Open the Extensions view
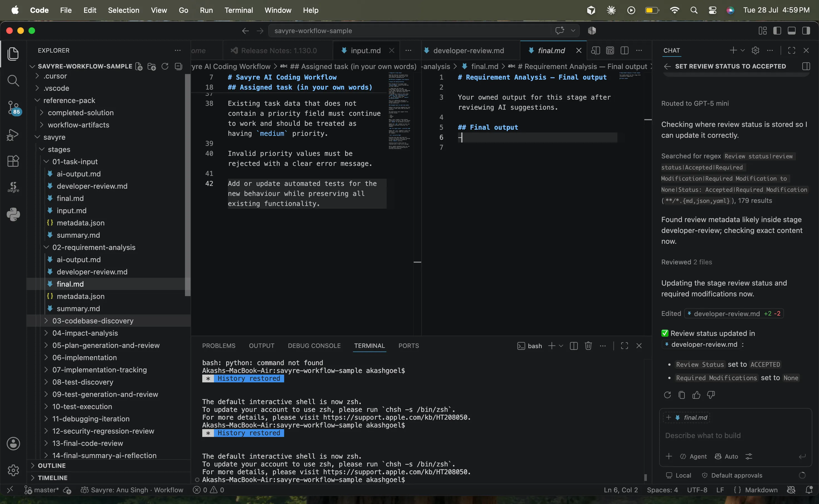The width and height of the screenshot is (819, 504). (13, 161)
